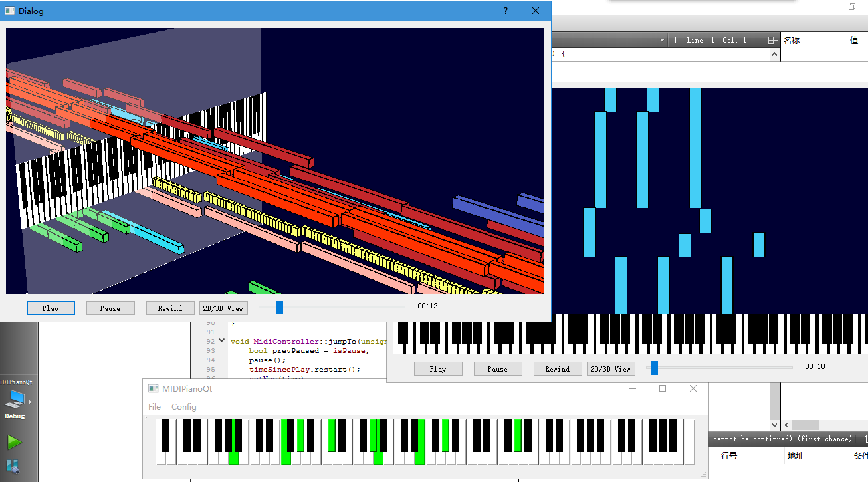The height and width of the screenshot is (482, 868).
Task: Click Pause in the Dialog window
Action: [x=110, y=308]
